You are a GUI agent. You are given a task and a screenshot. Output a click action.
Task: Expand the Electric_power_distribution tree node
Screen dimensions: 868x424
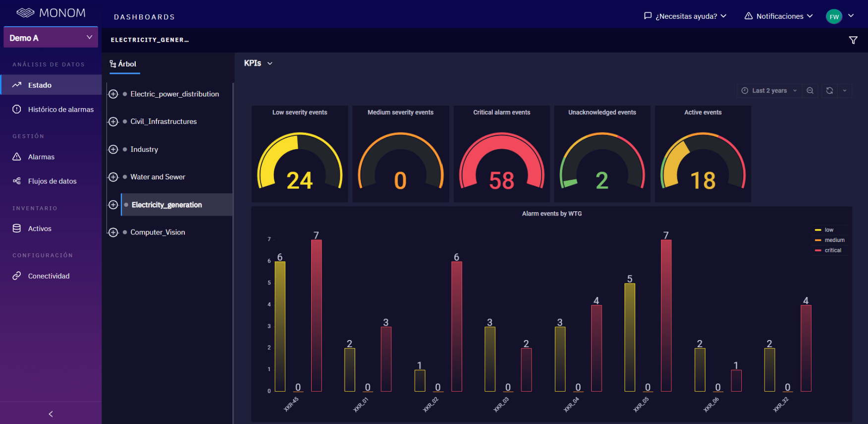click(x=113, y=94)
